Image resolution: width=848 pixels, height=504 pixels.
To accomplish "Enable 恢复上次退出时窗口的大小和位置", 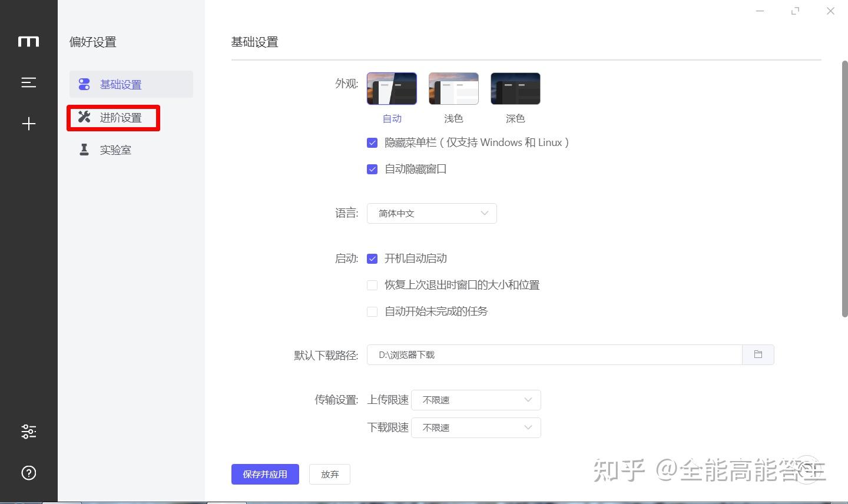I will pyautogui.click(x=372, y=285).
